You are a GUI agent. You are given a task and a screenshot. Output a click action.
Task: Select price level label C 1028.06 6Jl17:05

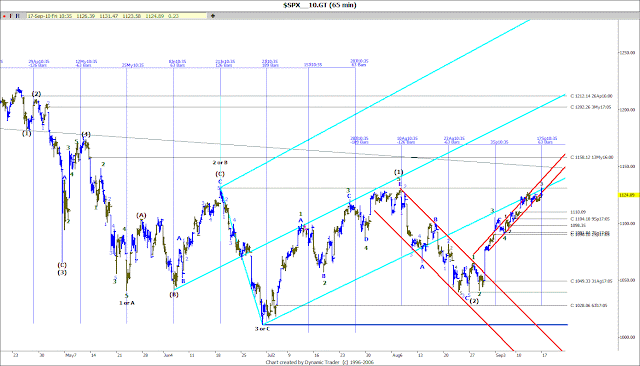coord(589,305)
